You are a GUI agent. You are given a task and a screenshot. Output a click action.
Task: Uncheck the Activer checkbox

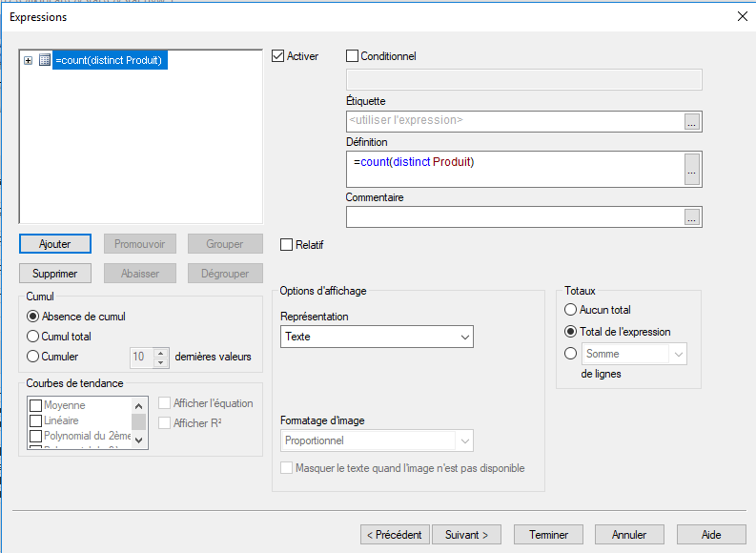tap(279, 56)
